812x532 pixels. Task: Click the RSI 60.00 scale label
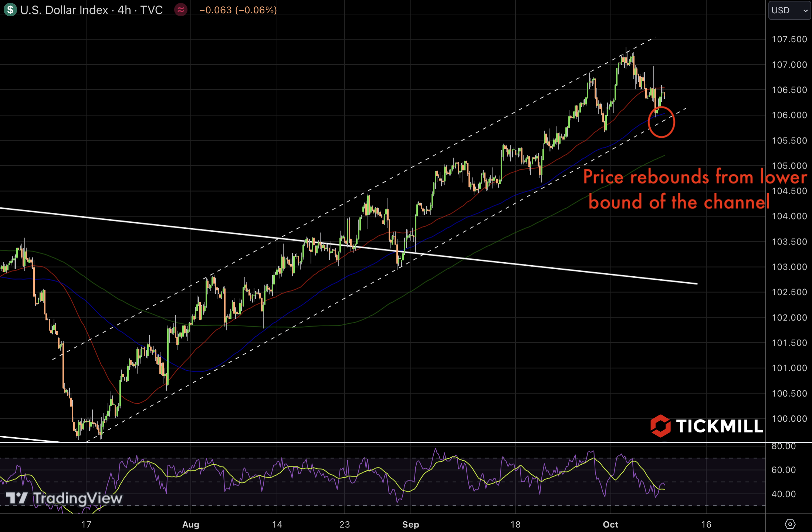(783, 470)
